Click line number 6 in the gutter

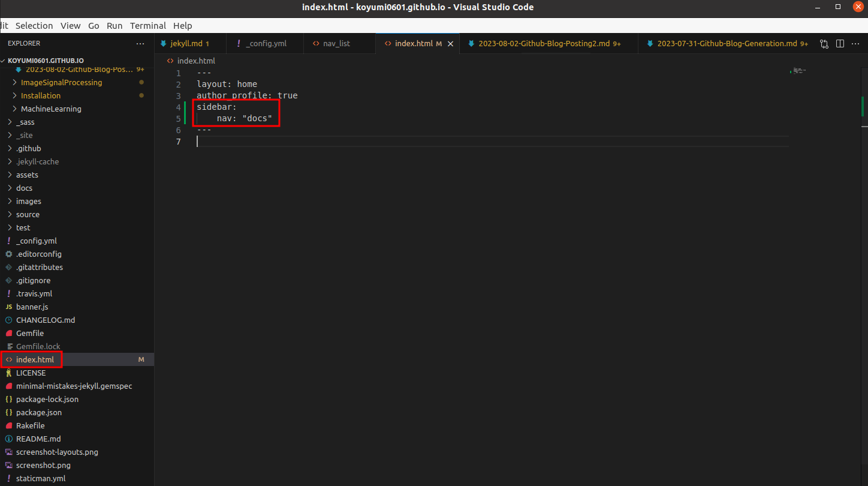tap(178, 130)
